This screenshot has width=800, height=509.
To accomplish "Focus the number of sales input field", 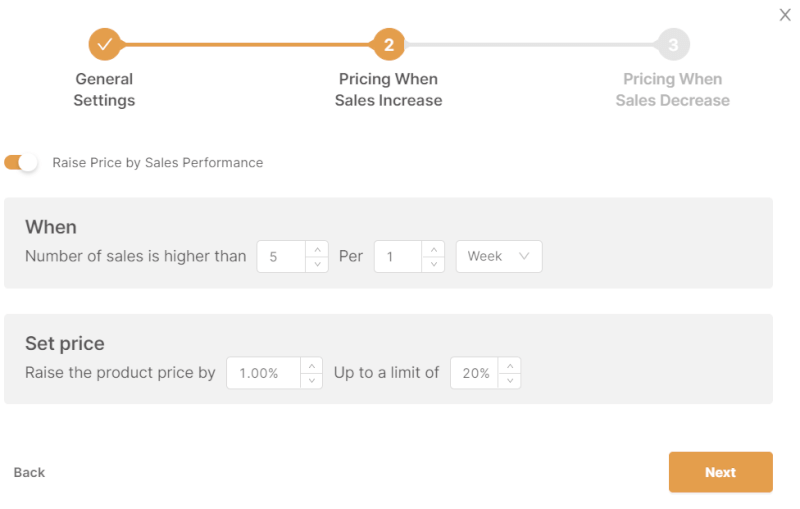I will (280, 257).
